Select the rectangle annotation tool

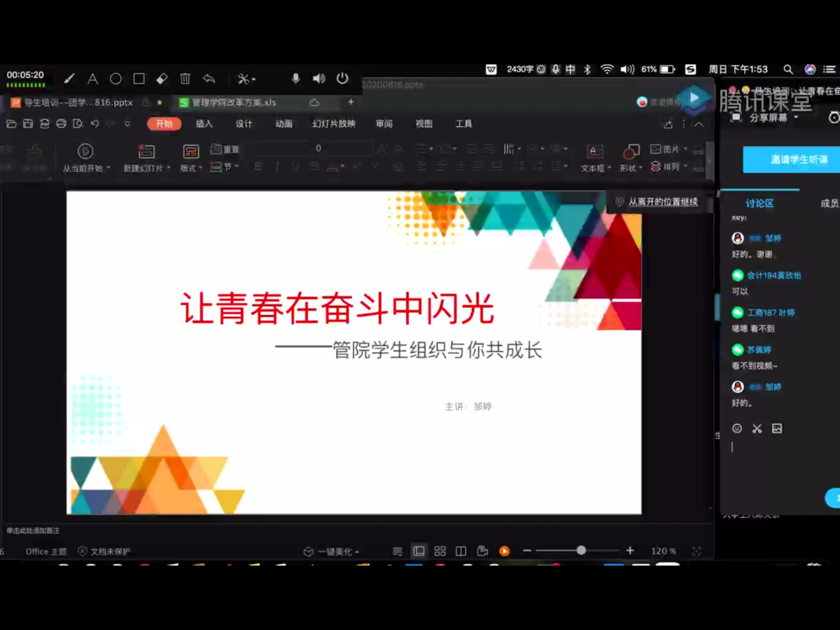(x=138, y=79)
